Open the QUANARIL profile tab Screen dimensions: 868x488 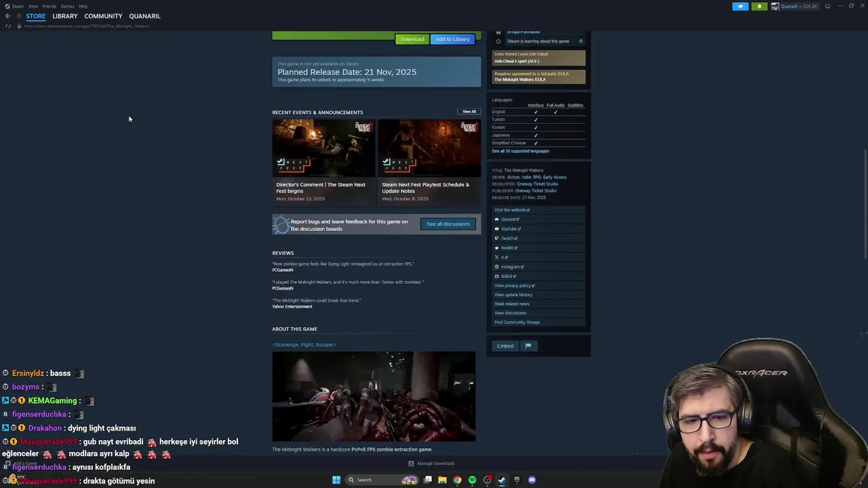[x=144, y=16]
